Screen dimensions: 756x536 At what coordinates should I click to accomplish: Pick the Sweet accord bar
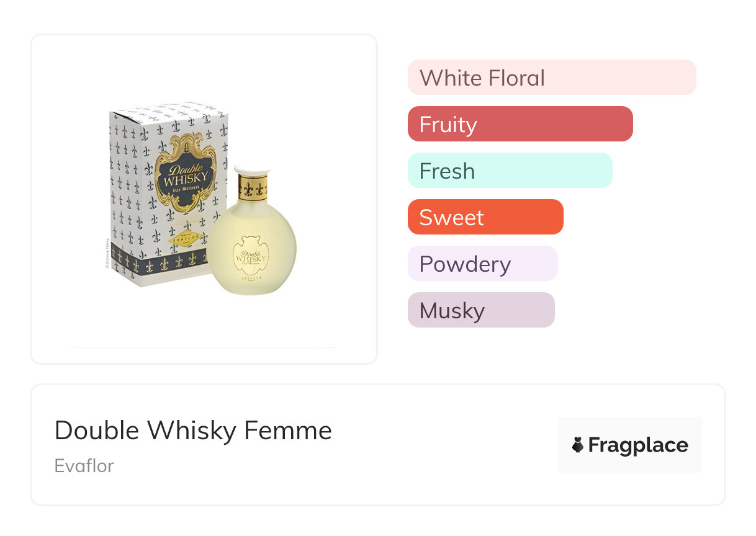point(485,217)
